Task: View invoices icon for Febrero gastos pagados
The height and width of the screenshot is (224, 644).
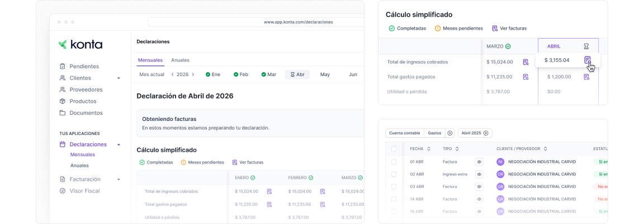Action: coord(323,204)
